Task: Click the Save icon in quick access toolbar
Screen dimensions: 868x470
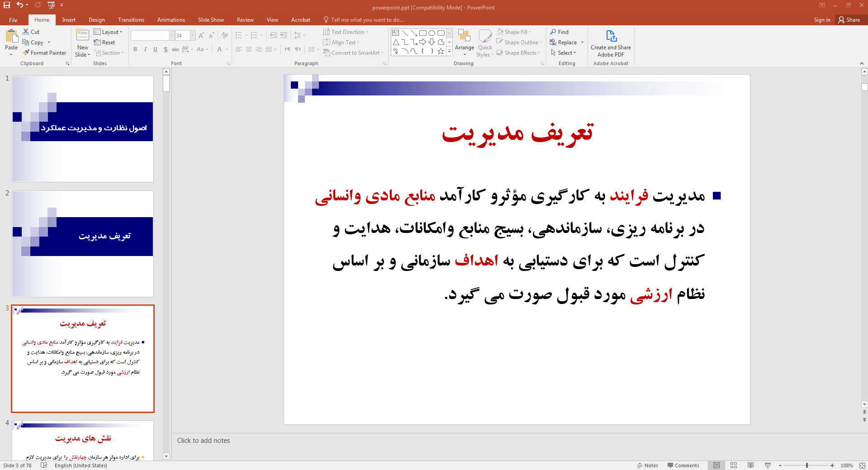Action: click(7, 5)
